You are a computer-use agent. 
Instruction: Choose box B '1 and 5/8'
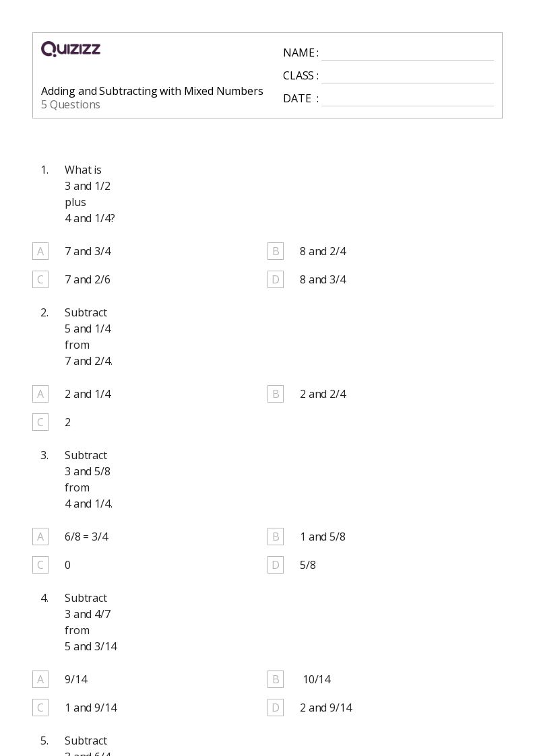coord(276,537)
